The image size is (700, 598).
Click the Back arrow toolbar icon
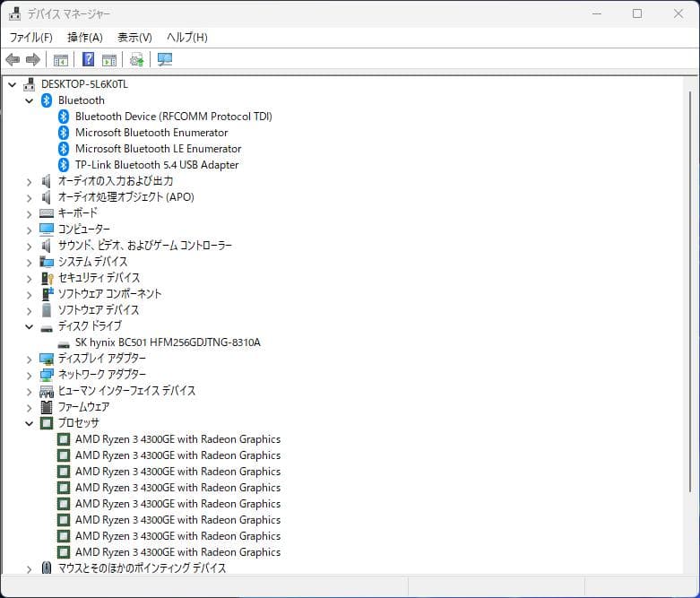coord(13,59)
